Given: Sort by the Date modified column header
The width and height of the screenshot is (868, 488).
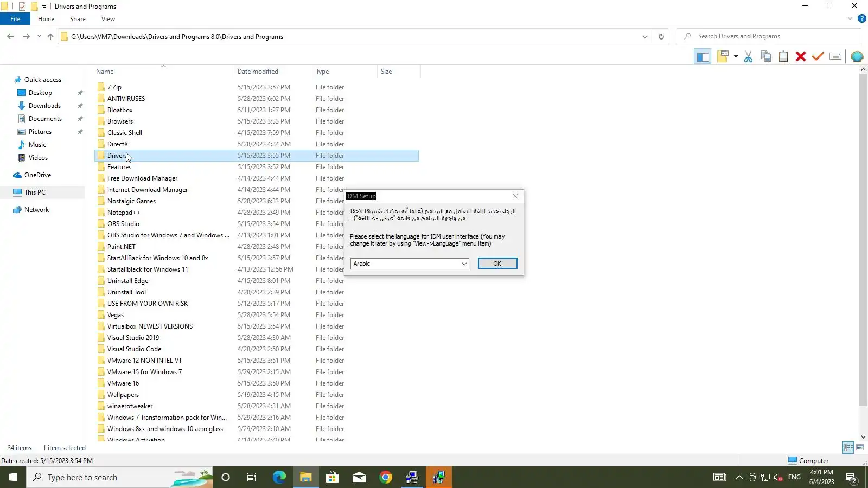Looking at the screenshot, I should tap(273, 72).
